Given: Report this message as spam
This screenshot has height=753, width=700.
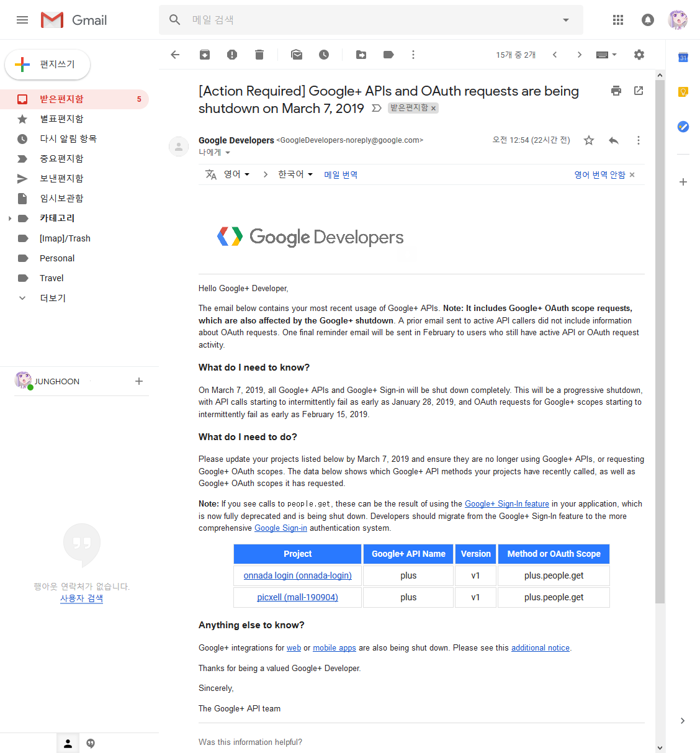Looking at the screenshot, I should click(x=232, y=55).
